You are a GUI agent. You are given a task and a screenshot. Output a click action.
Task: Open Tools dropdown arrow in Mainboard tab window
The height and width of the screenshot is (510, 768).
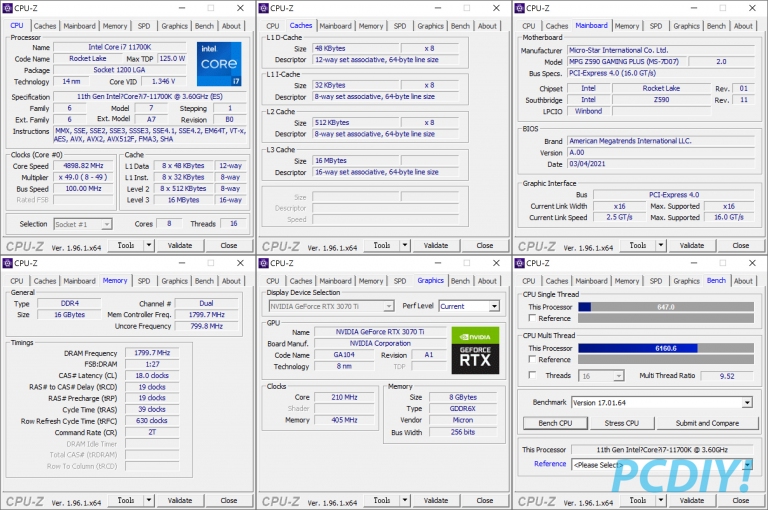coord(661,245)
